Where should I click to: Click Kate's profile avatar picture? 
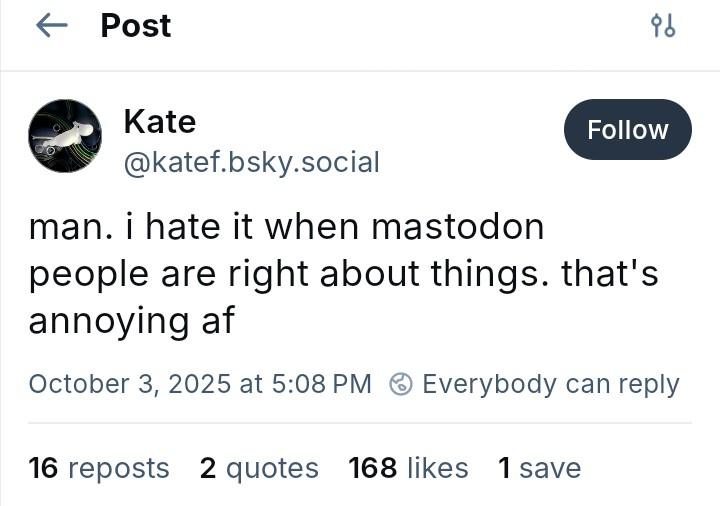point(65,136)
